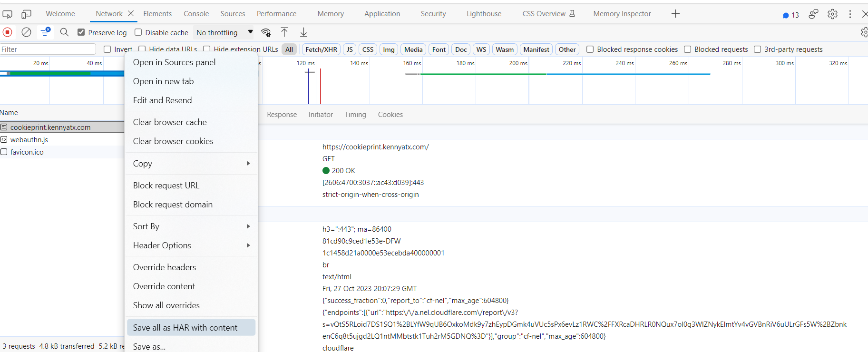868x352 pixels.
Task: Open network conditions wifi icon
Action: [x=266, y=32]
